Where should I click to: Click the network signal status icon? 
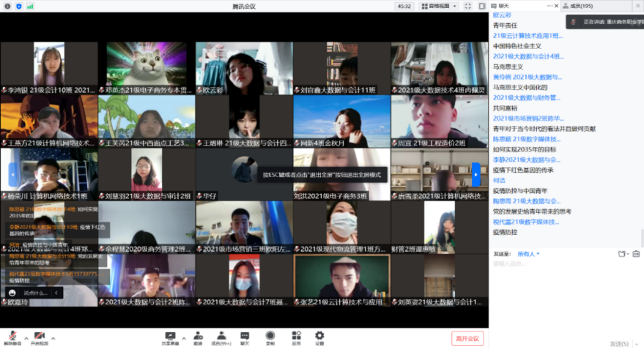(29, 6)
